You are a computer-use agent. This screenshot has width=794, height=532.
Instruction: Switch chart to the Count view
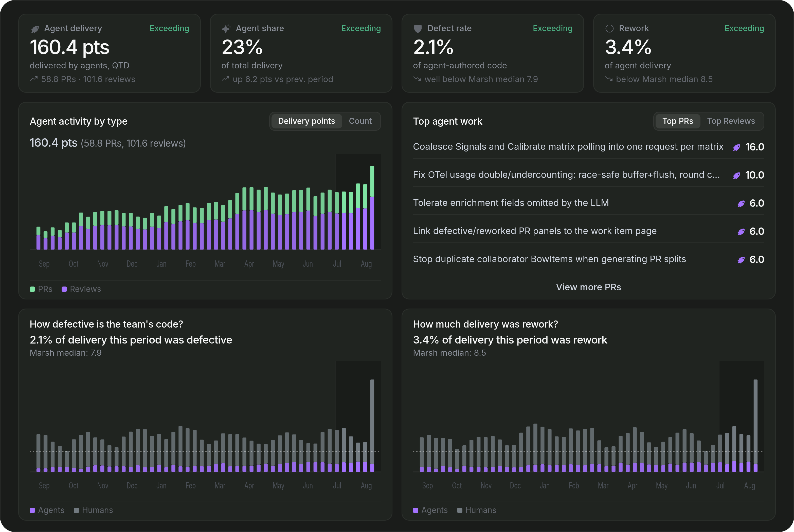point(360,121)
